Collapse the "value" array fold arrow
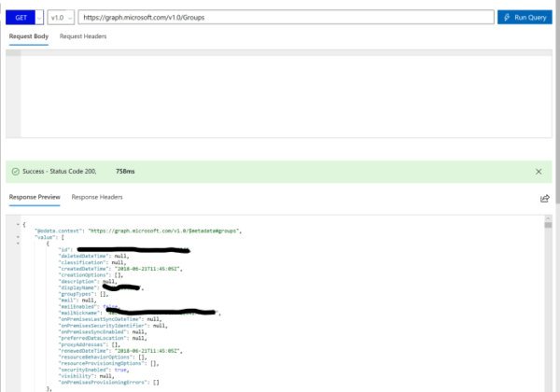 coord(18,237)
